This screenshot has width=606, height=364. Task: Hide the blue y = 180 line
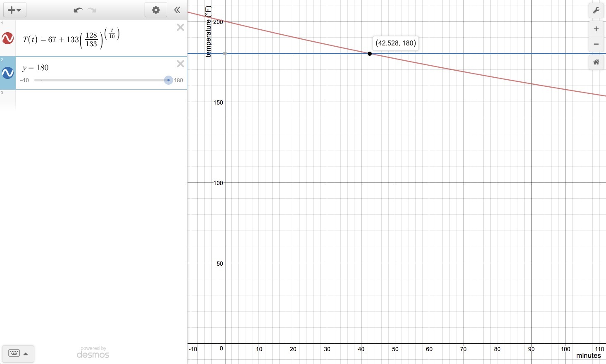pos(8,73)
